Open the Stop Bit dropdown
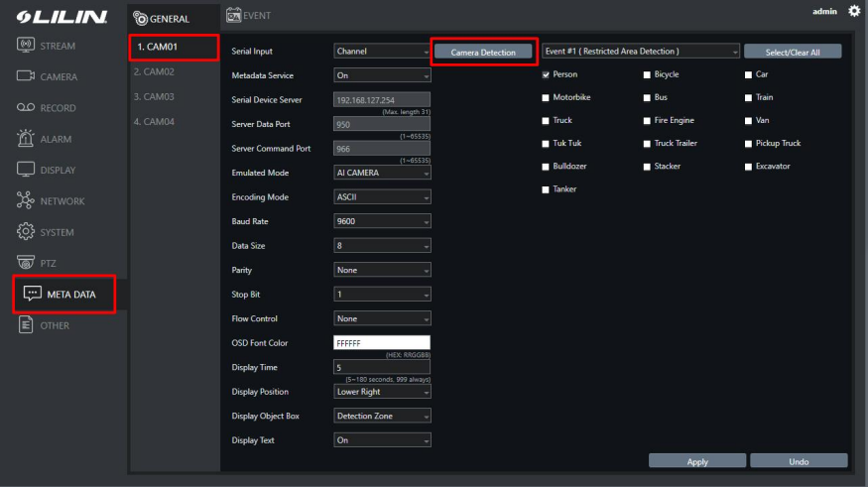This screenshot has height=487, width=868. [382, 295]
